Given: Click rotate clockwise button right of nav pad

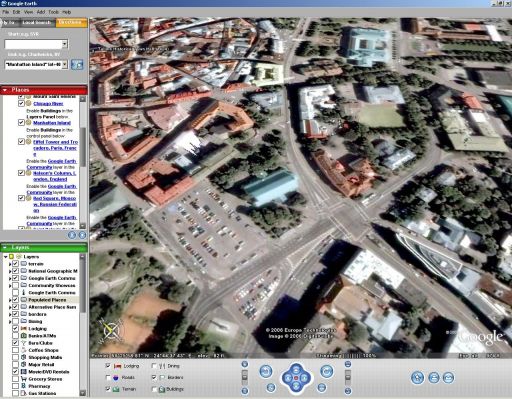Looking at the screenshot, I should [327, 371].
